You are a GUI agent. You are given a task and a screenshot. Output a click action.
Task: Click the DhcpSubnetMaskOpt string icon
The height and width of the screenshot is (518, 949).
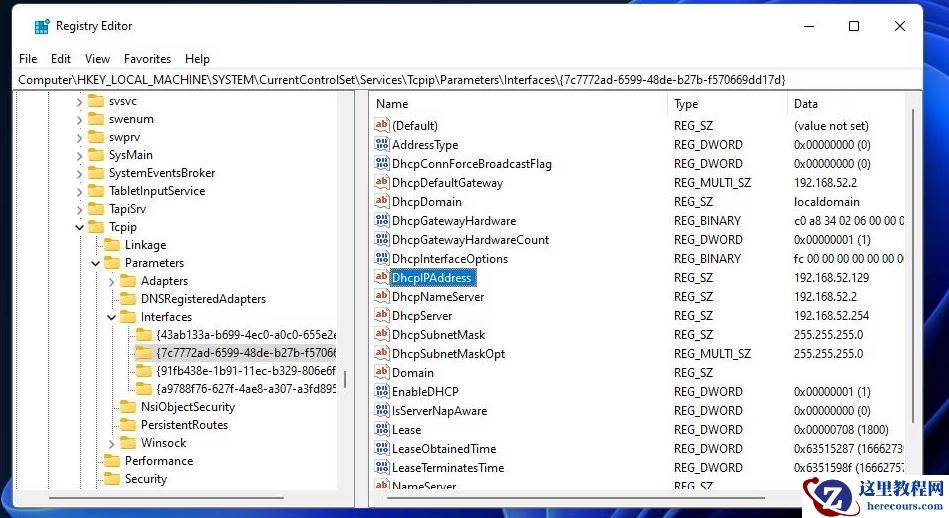click(x=382, y=353)
